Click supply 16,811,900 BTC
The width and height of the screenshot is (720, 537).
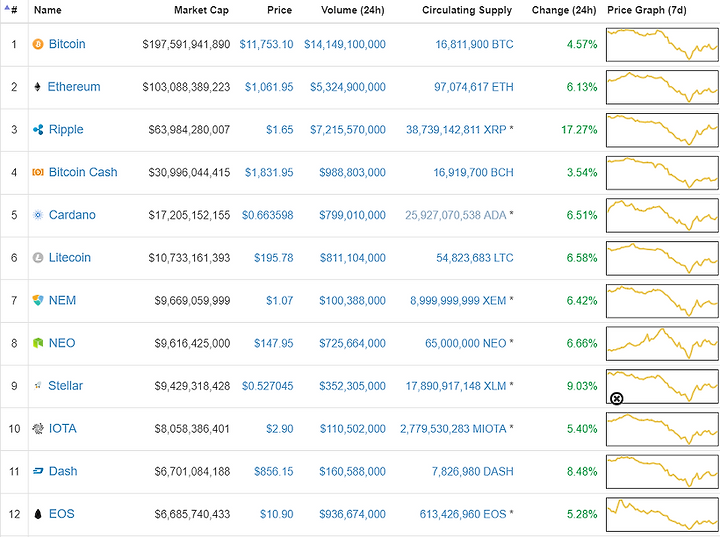pos(474,45)
